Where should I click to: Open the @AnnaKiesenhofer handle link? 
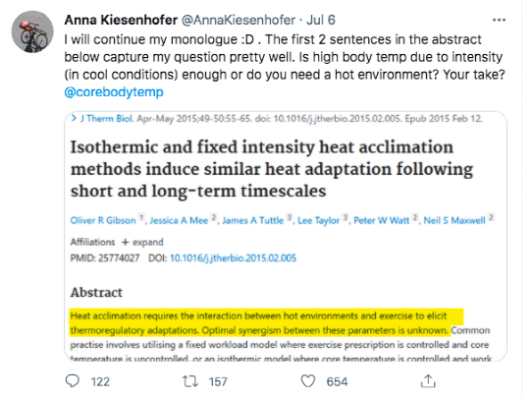(x=239, y=20)
